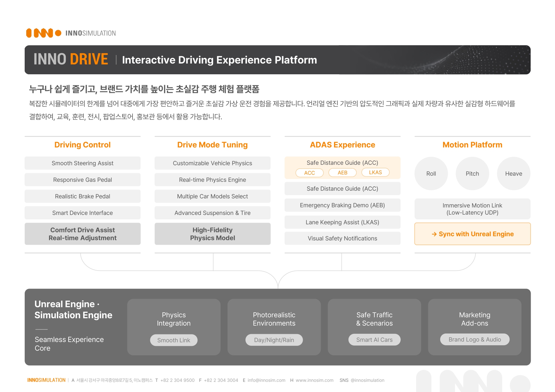The image size is (555, 392).
Task: Click the Brand Logo & Audio pill
Action: click(x=475, y=340)
